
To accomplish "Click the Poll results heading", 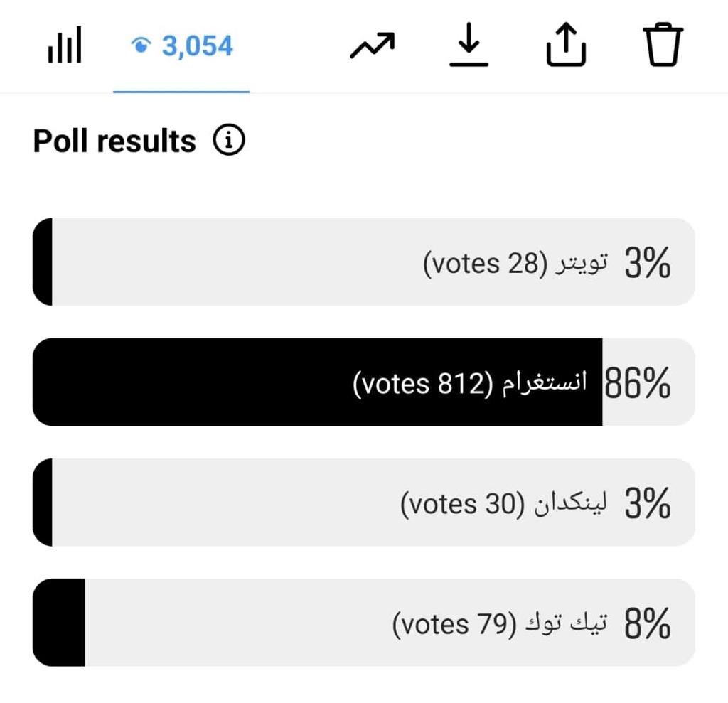I will click(x=114, y=141).
